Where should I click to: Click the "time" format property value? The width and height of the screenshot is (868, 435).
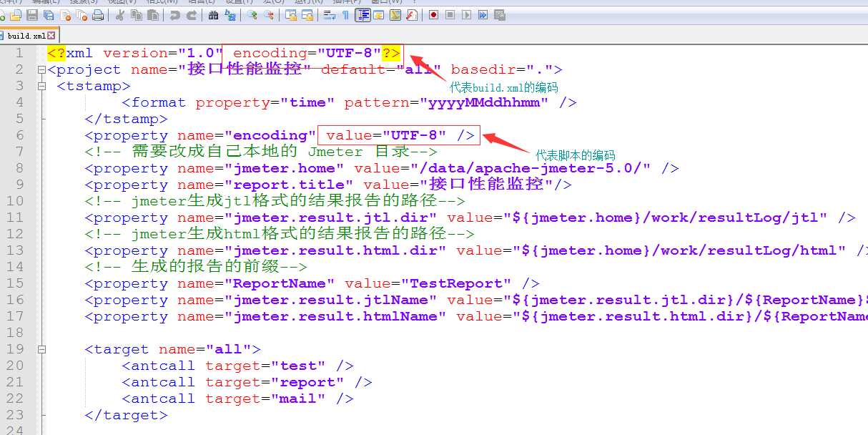click(307, 102)
